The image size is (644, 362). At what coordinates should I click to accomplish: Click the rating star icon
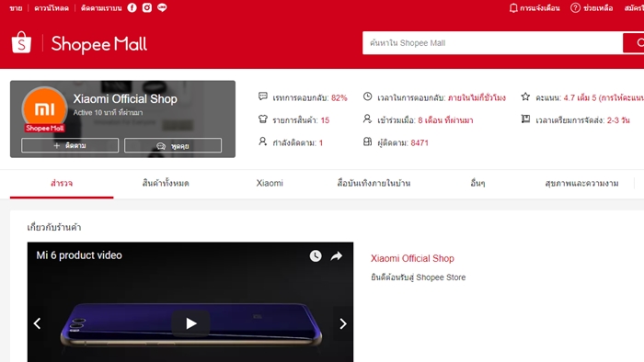pos(525,96)
